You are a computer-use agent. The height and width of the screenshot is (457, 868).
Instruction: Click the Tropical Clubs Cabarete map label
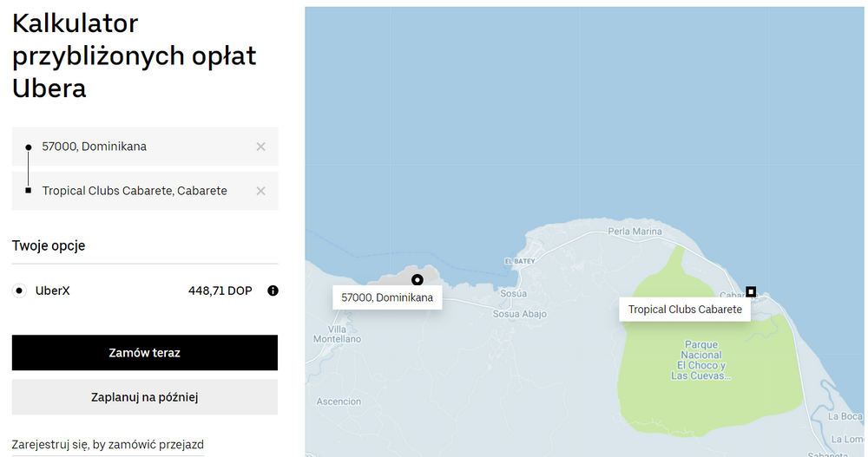tap(684, 310)
